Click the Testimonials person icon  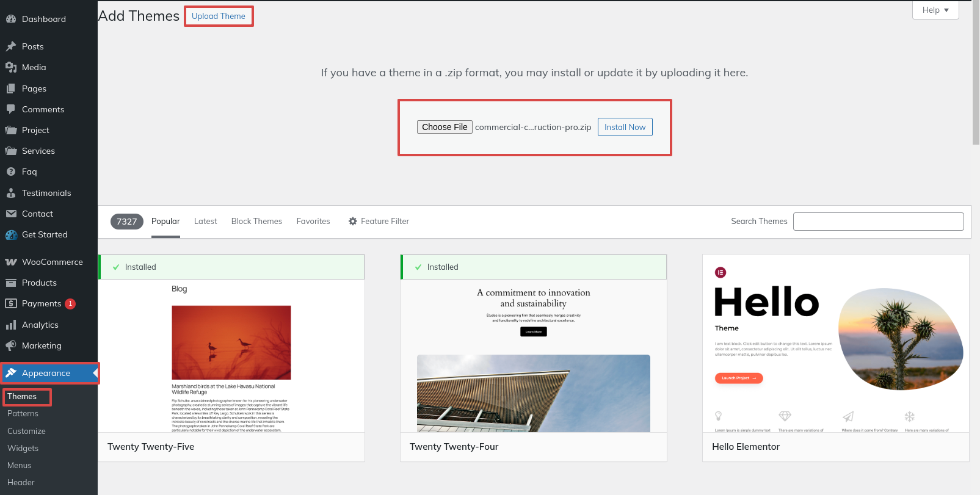pyautogui.click(x=11, y=193)
